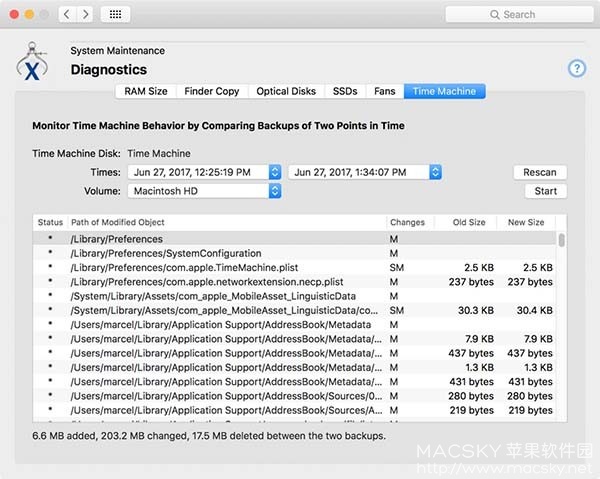Open first Times dropdown Jun 27 12:25:19 PM

pyautogui.click(x=204, y=172)
